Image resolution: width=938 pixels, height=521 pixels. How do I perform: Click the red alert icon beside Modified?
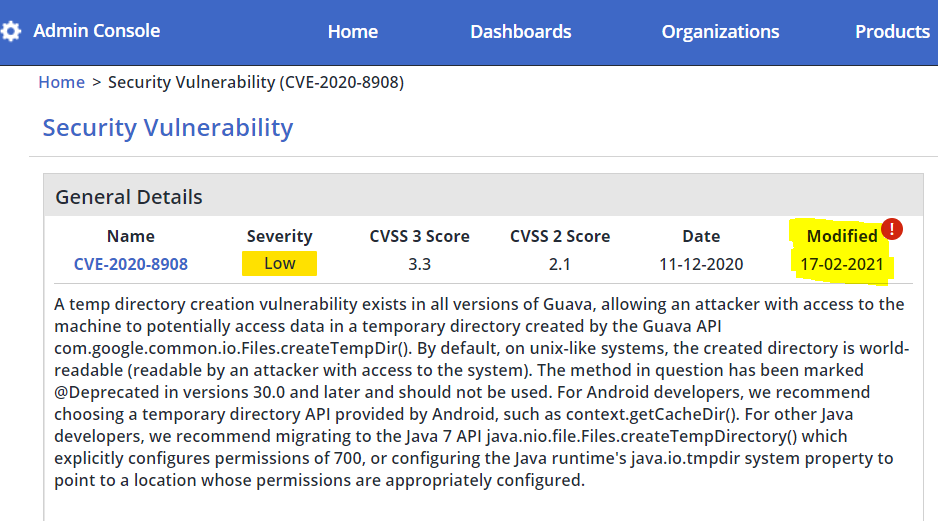tap(892, 229)
